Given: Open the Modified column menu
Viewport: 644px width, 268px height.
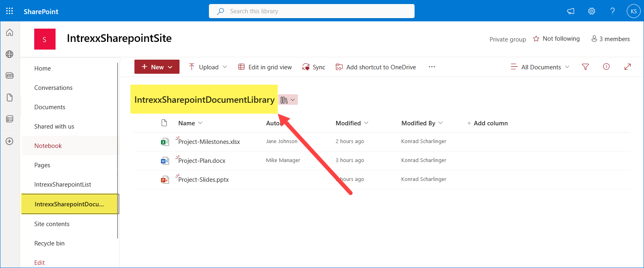Looking at the screenshot, I should click(352, 123).
